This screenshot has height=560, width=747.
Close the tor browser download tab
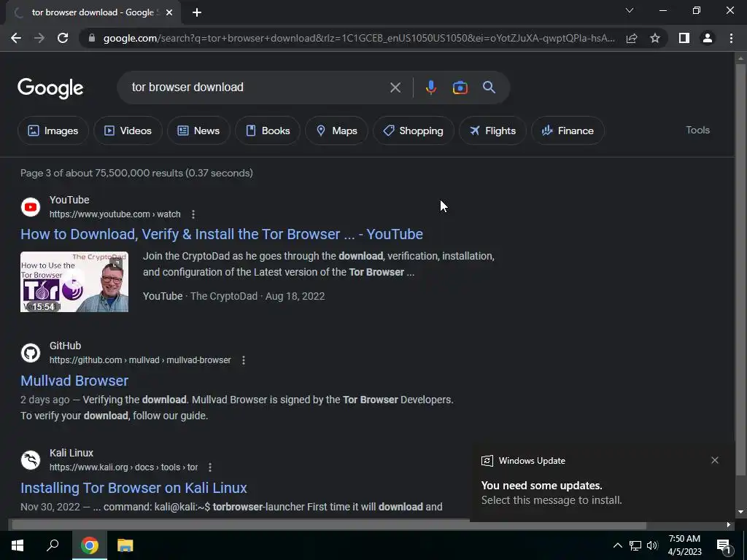169,13
